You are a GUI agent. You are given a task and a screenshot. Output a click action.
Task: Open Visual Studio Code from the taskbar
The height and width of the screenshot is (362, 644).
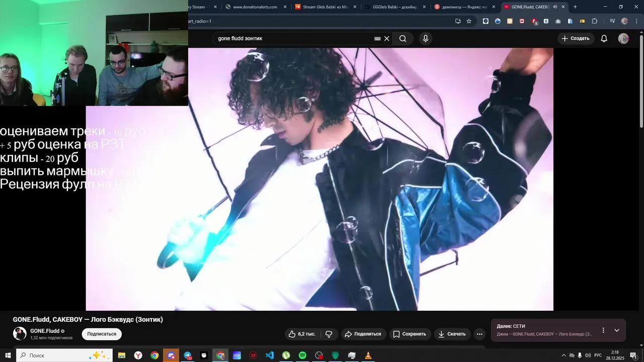coord(270,355)
